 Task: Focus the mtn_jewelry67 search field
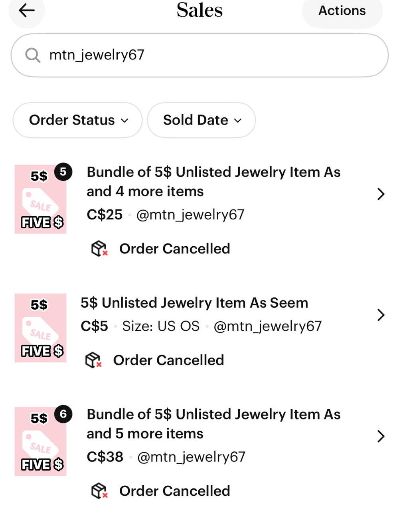click(x=199, y=55)
